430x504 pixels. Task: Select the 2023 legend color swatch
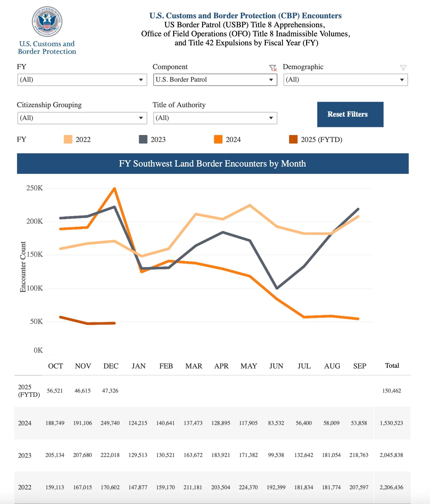143,139
